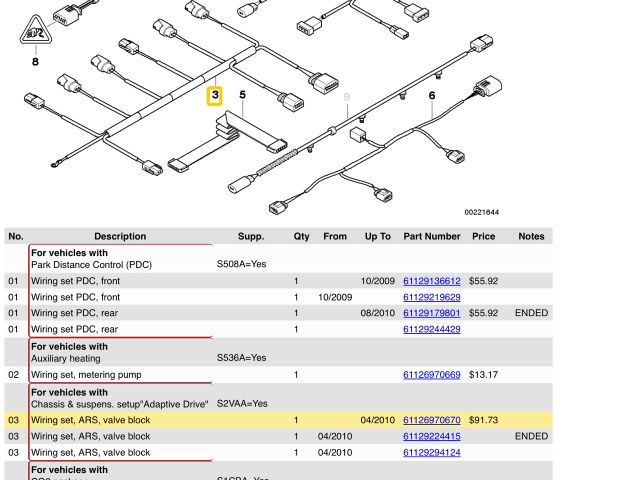Screen dimensions: 640x480
Task: Open part number 61129136612 link
Action: click(431, 282)
